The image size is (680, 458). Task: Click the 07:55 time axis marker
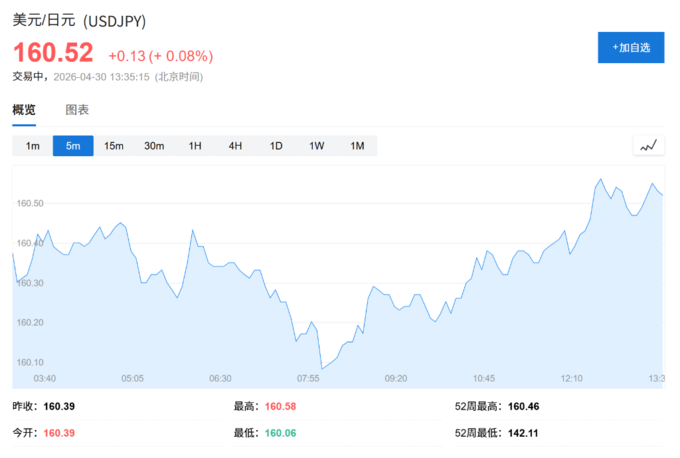click(308, 379)
